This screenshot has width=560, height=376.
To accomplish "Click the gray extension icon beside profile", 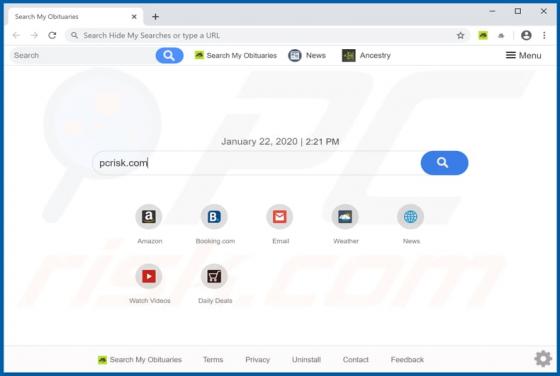I will [x=501, y=35].
